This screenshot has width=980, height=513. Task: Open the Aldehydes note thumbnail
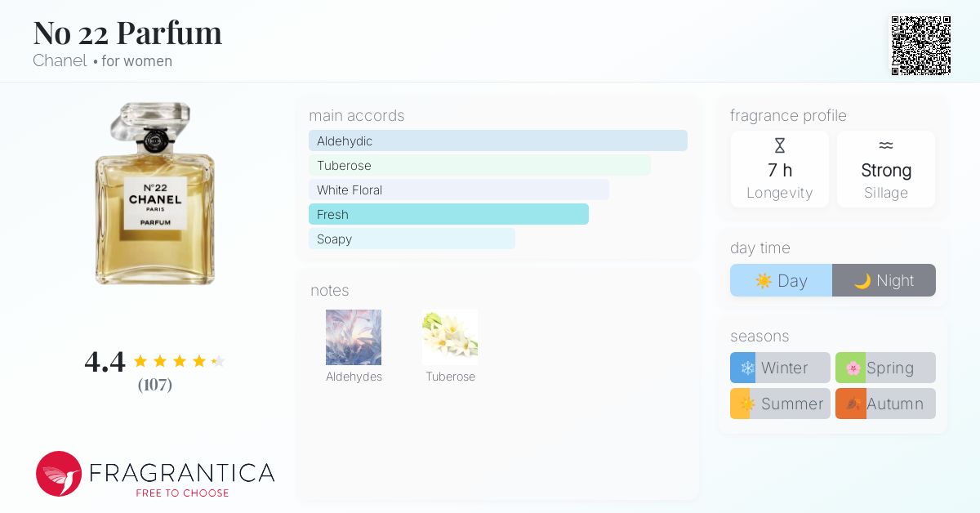click(354, 337)
